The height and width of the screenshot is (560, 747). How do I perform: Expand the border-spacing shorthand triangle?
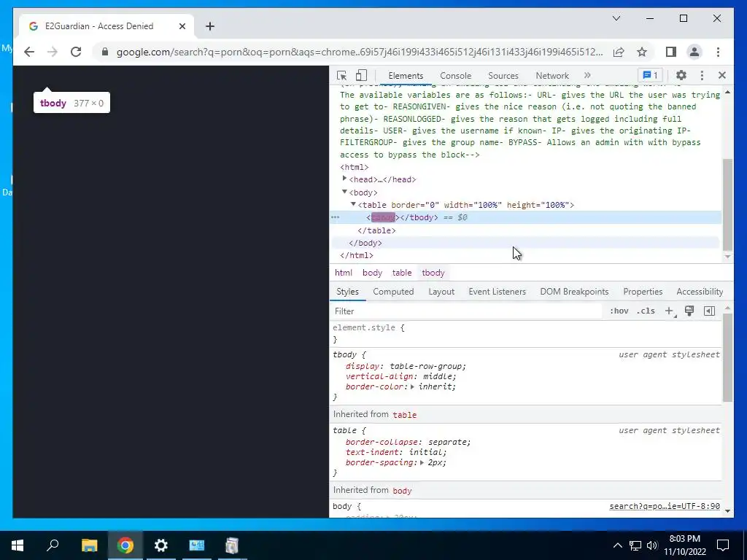pyautogui.click(x=422, y=462)
